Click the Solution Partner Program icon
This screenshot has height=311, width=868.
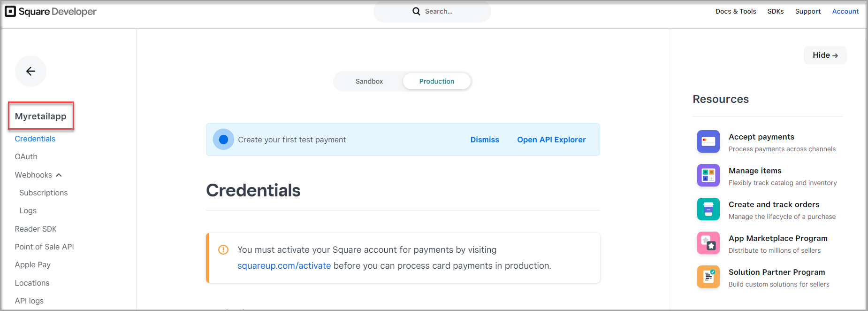[x=708, y=277]
